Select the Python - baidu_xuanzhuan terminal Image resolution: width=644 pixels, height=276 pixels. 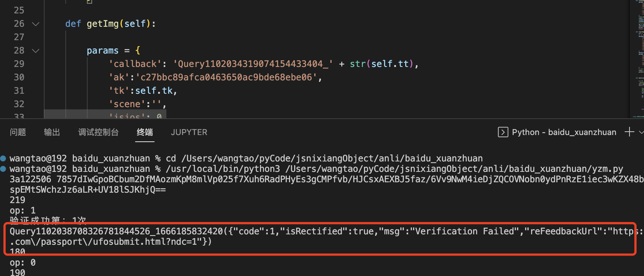tap(564, 132)
